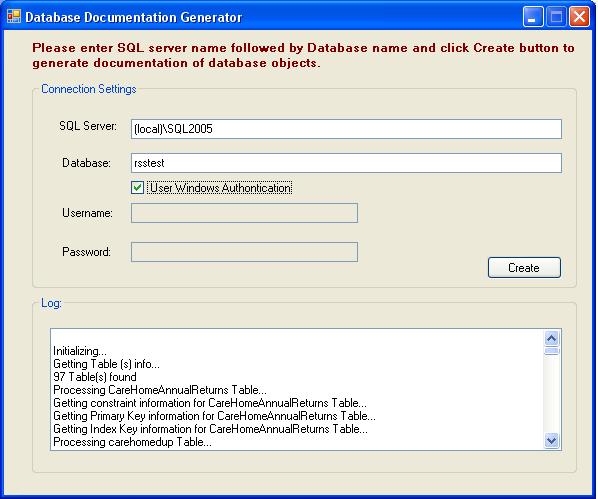This screenshot has width=598, height=499.
Task: Click the disabled maximize window button
Action: click(556, 17)
